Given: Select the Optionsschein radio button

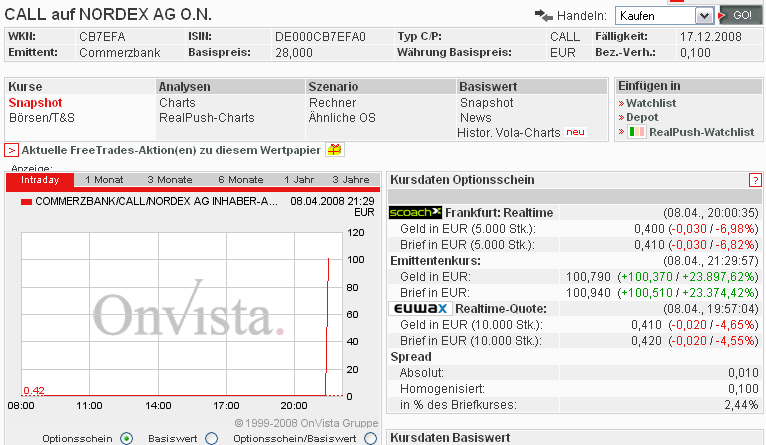Looking at the screenshot, I should coord(127,439).
